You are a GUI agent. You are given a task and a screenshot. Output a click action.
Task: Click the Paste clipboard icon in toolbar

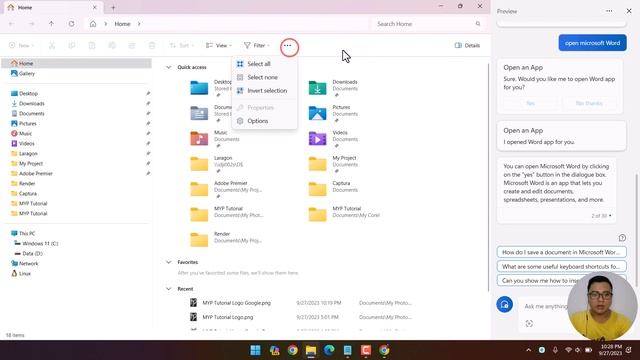92,45
